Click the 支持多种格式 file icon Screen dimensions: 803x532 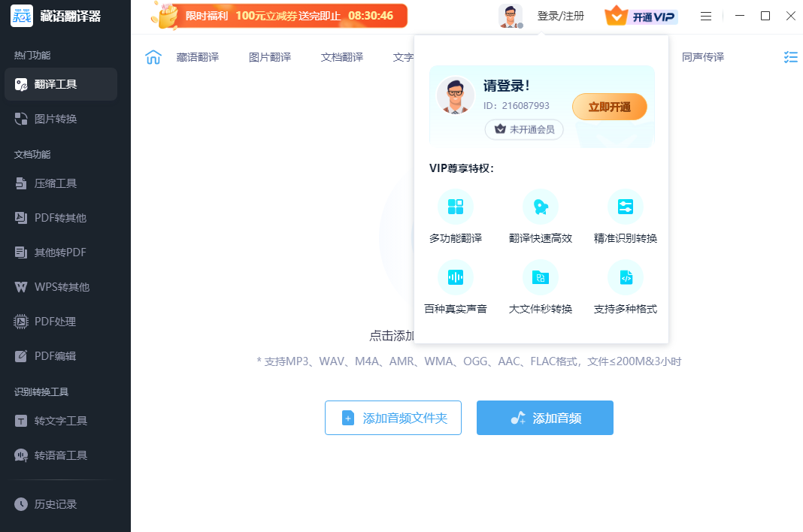pos(626,277)
